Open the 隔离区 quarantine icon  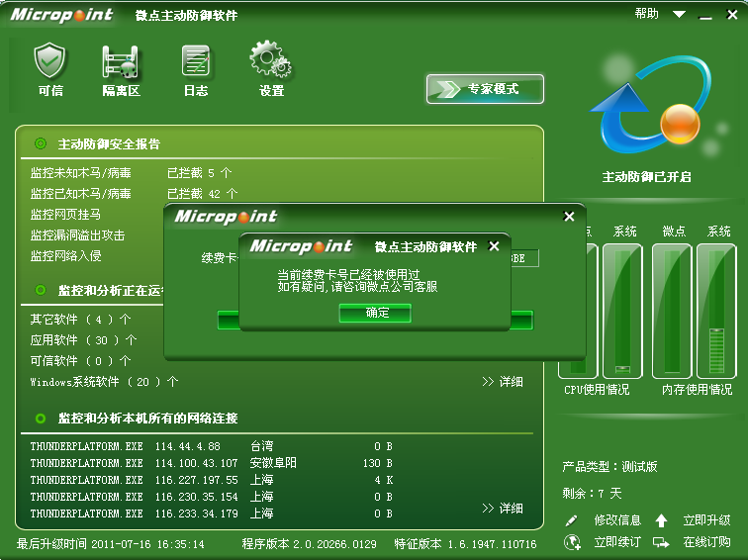[121, 70]
